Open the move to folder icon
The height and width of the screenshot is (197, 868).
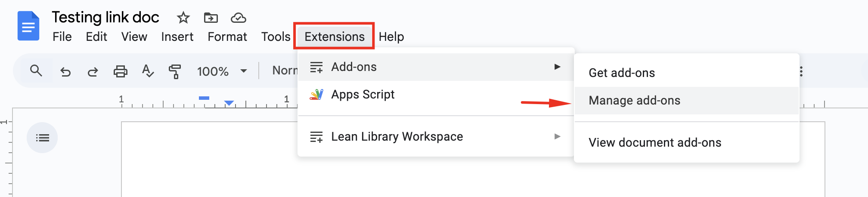click(211, 18)
